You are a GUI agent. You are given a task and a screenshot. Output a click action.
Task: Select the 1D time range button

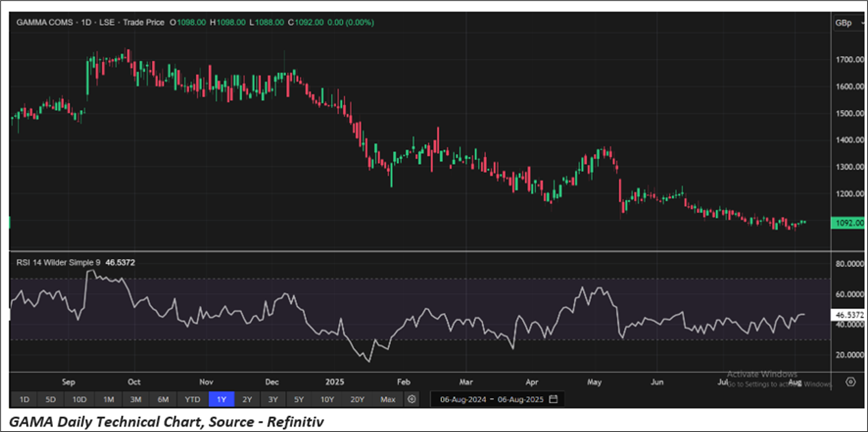(x=24, y=399)
